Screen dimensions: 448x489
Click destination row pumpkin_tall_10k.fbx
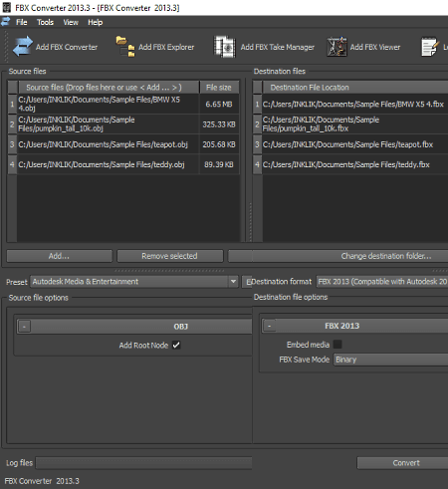[354, 124]
